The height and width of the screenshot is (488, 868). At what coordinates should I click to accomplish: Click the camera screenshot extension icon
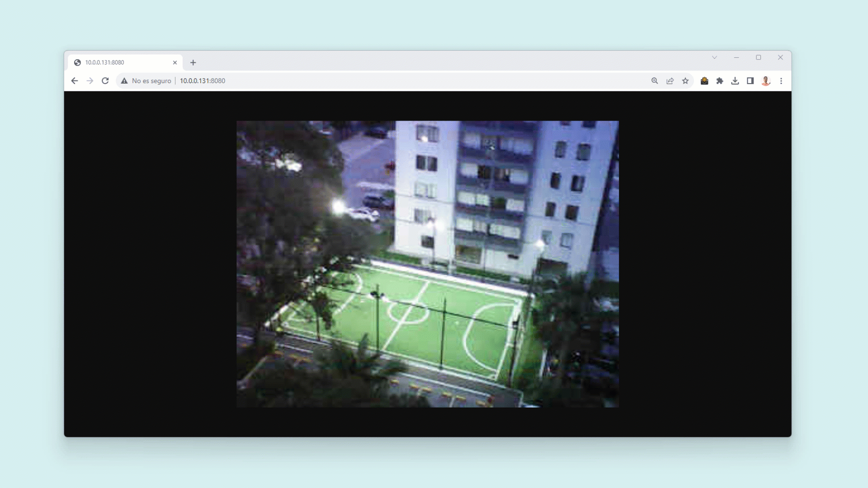tap(704, 81)
